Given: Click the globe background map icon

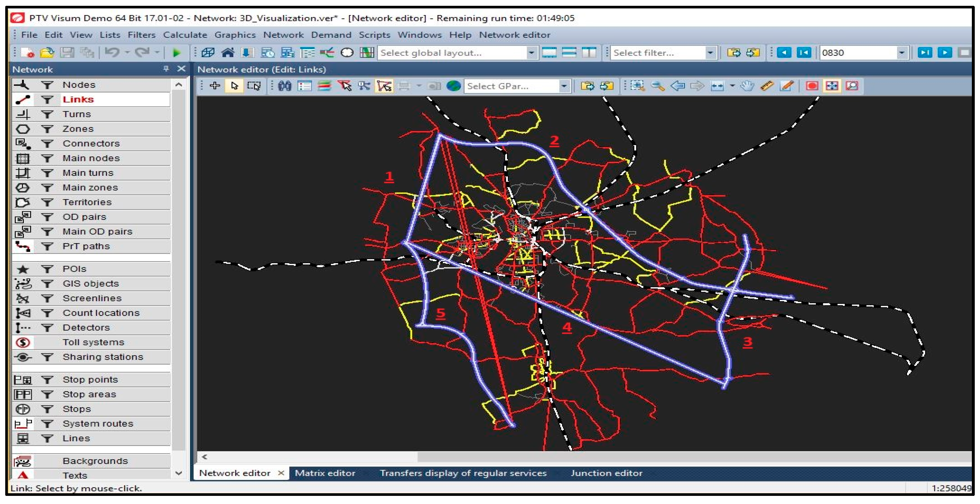Looking at the screenshot, I should point(453,86).
